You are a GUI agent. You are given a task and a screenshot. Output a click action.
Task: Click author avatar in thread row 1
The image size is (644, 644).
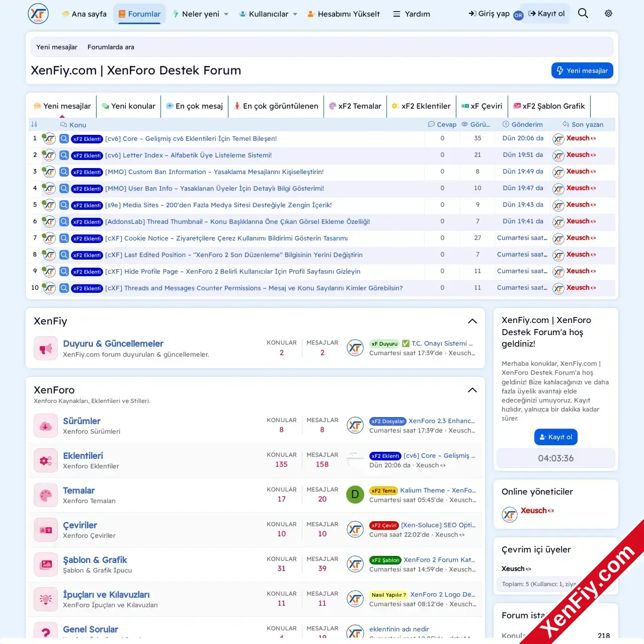coord(49,138)
